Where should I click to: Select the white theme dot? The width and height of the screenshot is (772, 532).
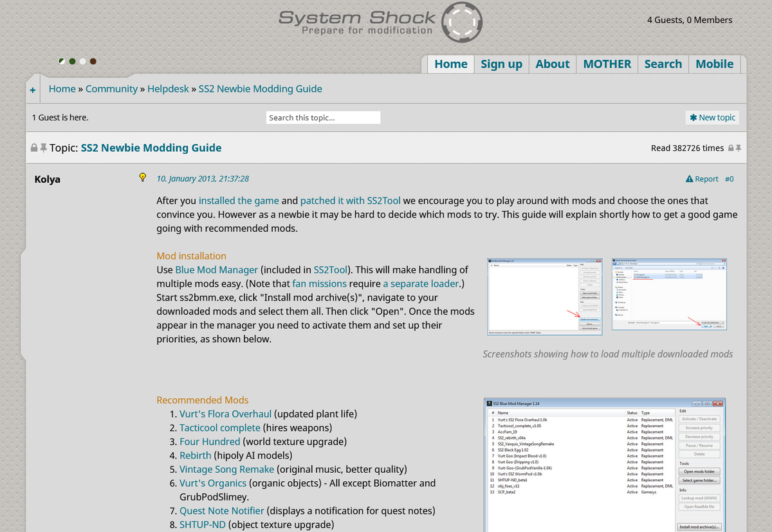[82, 62]
